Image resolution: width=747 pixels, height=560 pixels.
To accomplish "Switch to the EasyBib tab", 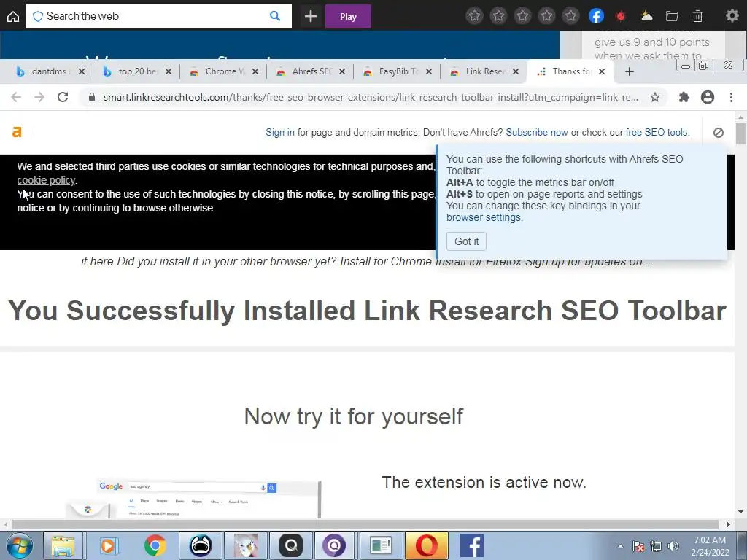I will click(x=396, y=71).
